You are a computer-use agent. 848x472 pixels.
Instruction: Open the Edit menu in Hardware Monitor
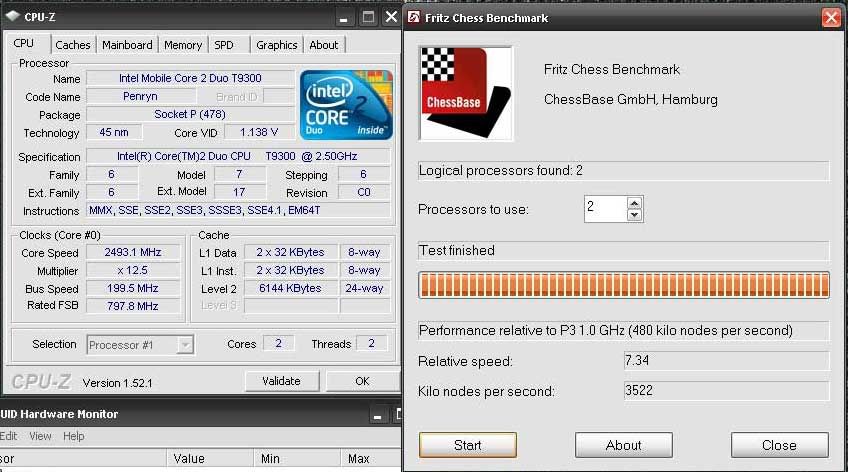tap(8, 436)
